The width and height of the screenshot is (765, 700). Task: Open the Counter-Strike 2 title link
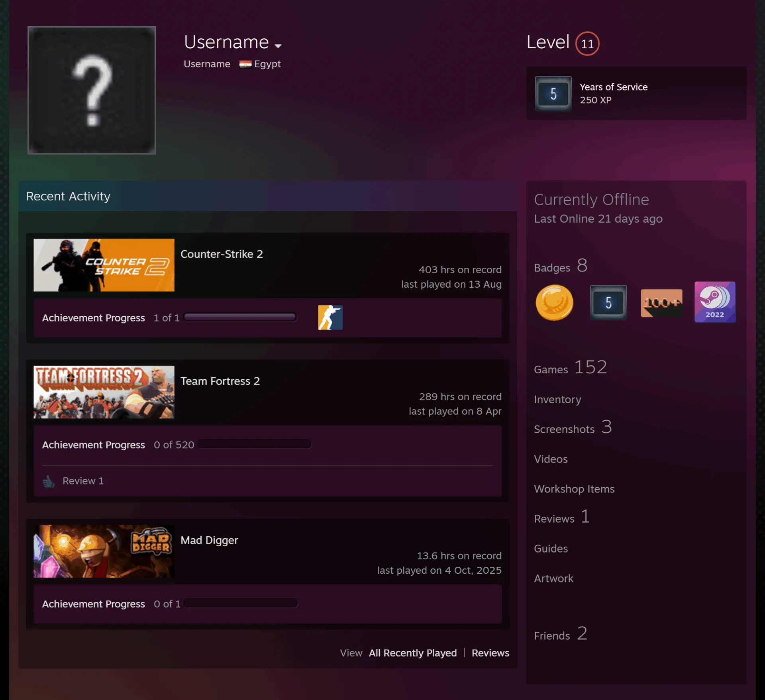222,254
